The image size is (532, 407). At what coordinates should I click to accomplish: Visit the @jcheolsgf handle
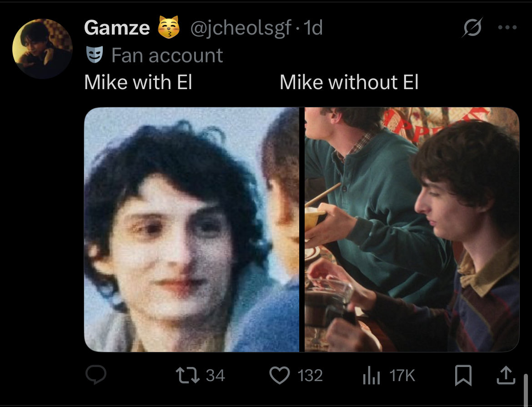coord(241,28)
